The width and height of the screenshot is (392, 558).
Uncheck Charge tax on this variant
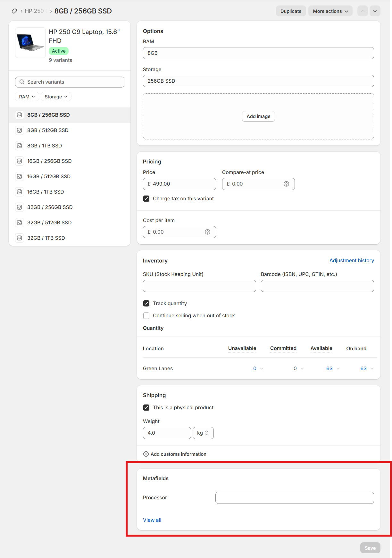pyautogui.click(x=146, y=199)
